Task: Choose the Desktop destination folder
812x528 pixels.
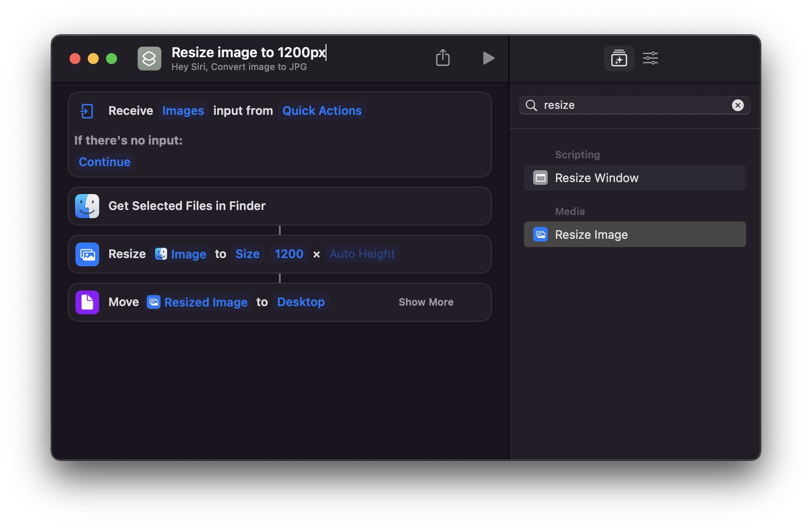Action: tap(301, 302)
